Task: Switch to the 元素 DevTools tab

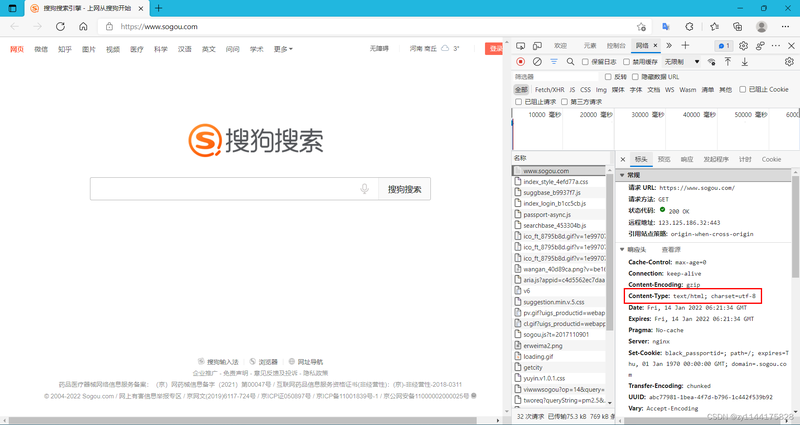Action: coord(590,46)
